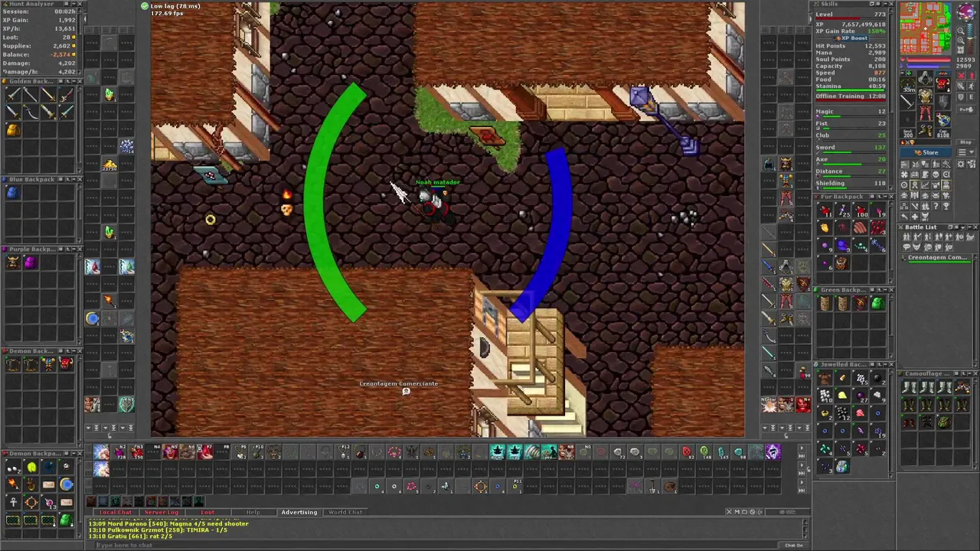Minimize the Fur Backpack container
The image size is (980, 551).
[x=886, y=197]
